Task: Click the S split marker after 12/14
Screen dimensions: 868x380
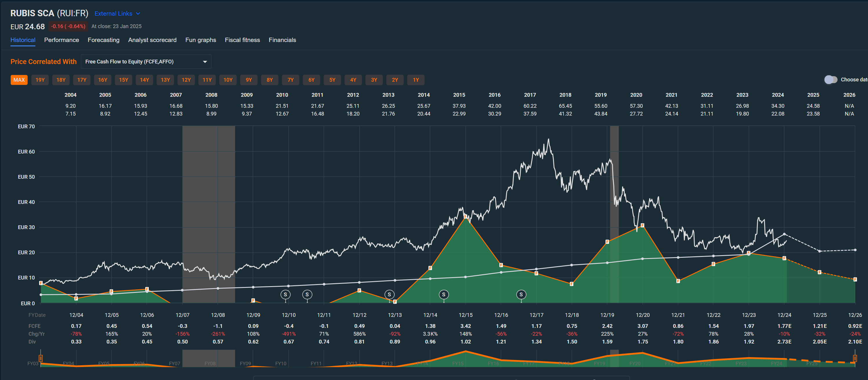Action: [444, 295]
